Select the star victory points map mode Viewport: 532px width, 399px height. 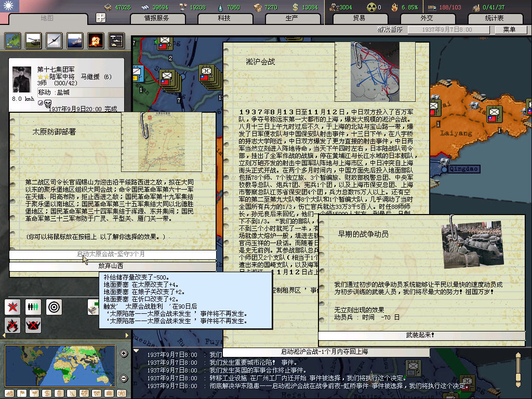point(122,393)
